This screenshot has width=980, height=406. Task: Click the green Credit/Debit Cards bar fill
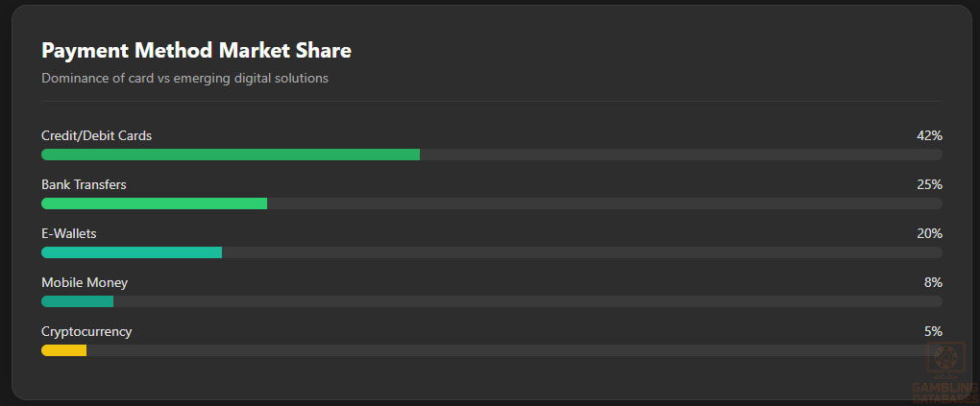[x=231, y=155]
